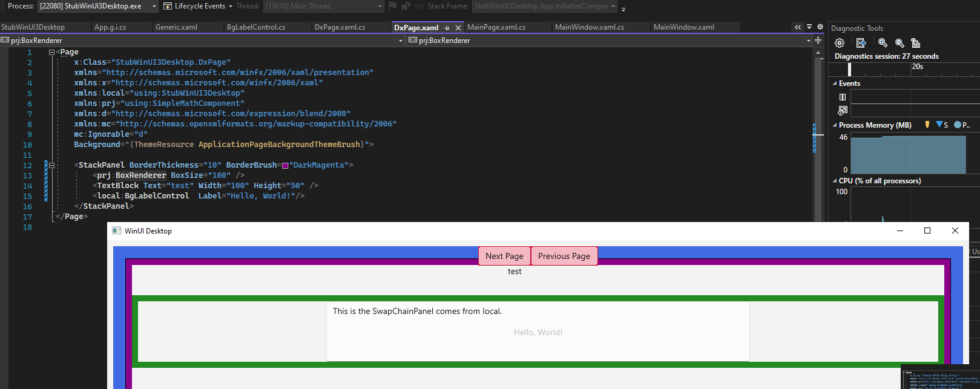The height and width of the screenshot is (389, 980).
Task: Open the tab well settings gear
Action: click(820, 27)
